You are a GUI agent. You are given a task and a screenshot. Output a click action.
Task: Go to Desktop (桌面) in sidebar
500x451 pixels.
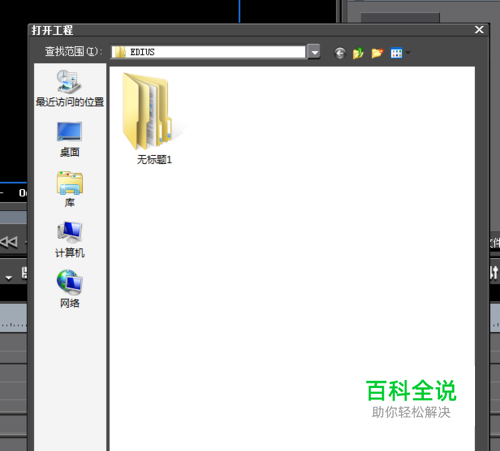click(70, 139)
